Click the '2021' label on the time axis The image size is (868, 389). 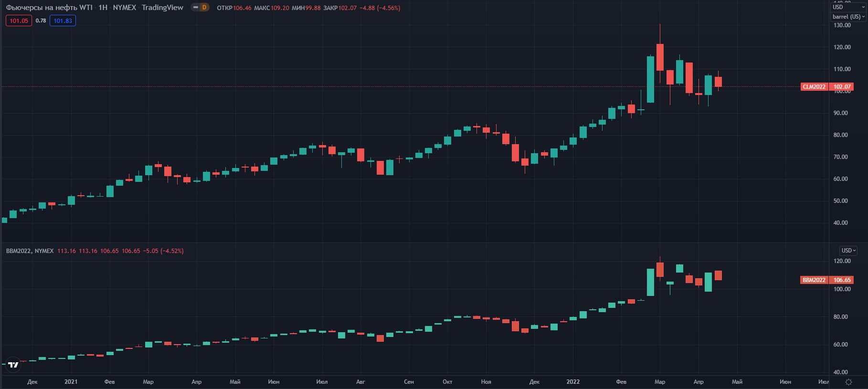(71, 382)
